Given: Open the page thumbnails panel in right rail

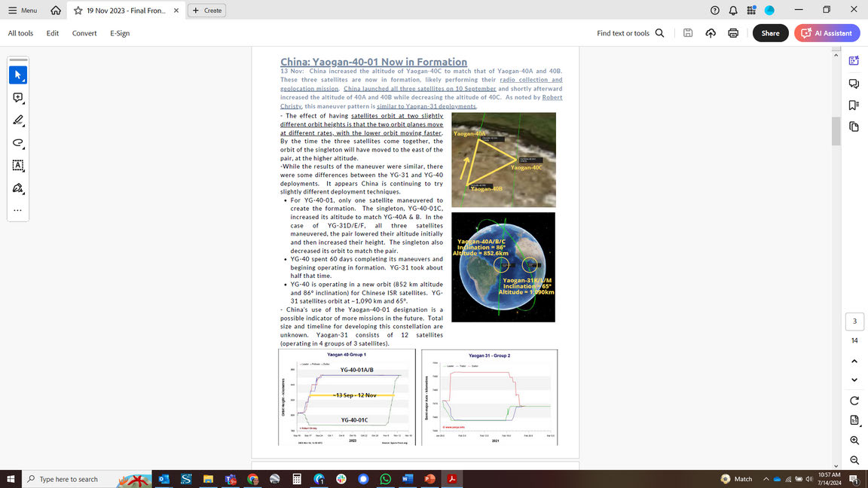Looking at the screenshot, I should (854, 127).
